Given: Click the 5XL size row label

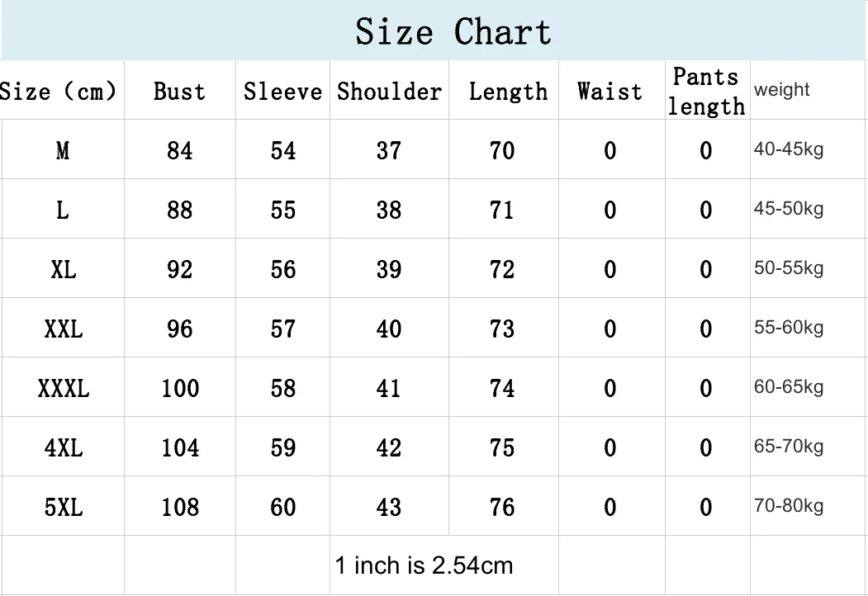Looking at the screenshot, I should click(63, 506).
